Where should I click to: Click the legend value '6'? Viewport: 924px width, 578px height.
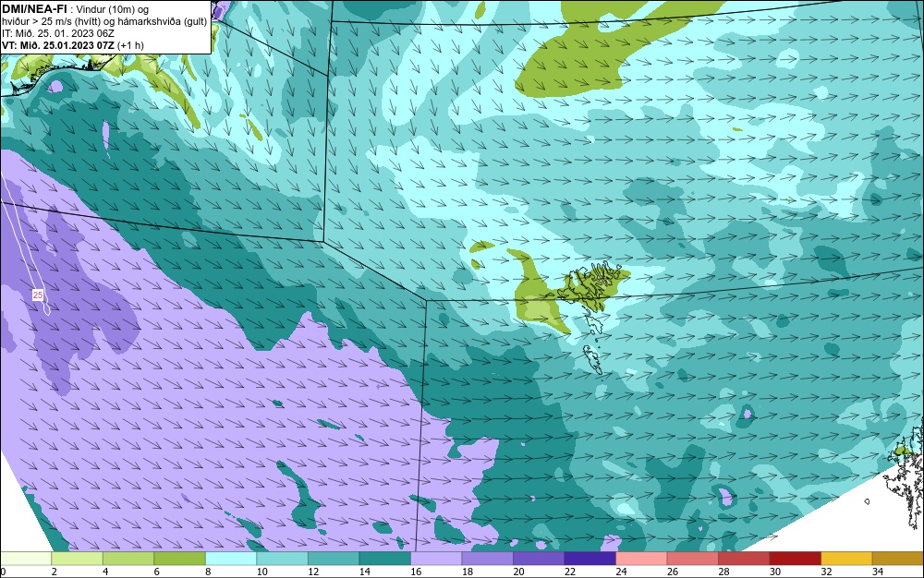(x=157, y=572)
